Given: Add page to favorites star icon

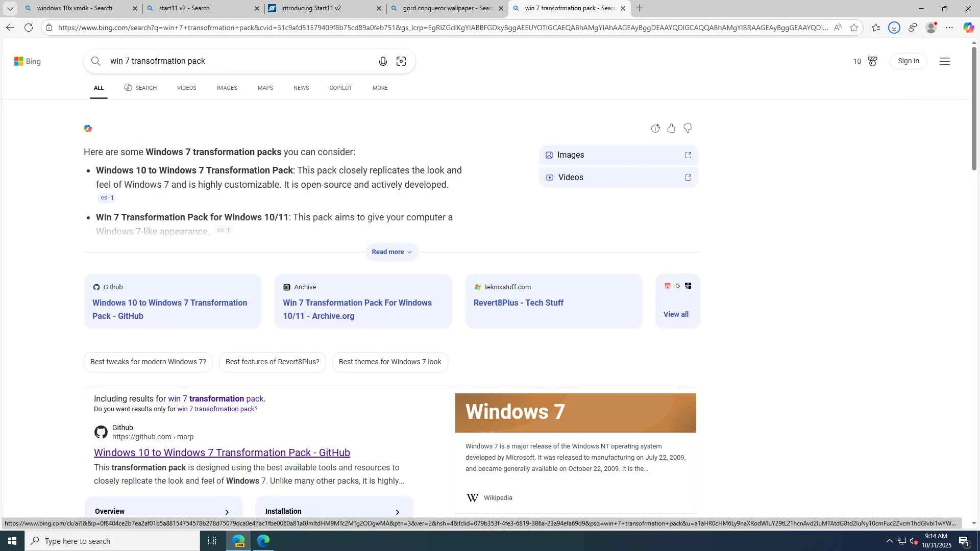Looking at the screenshot, I should [x=854, y=28].
